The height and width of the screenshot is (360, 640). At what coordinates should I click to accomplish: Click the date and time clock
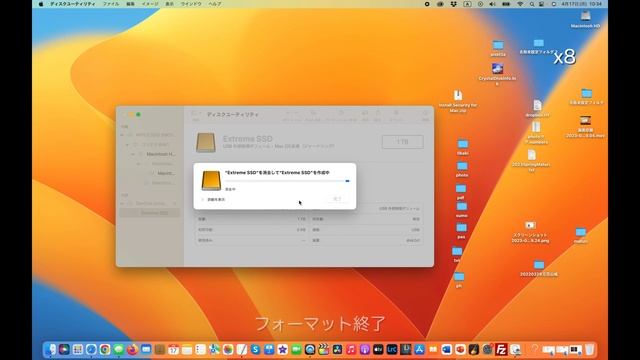coord(582,4)
